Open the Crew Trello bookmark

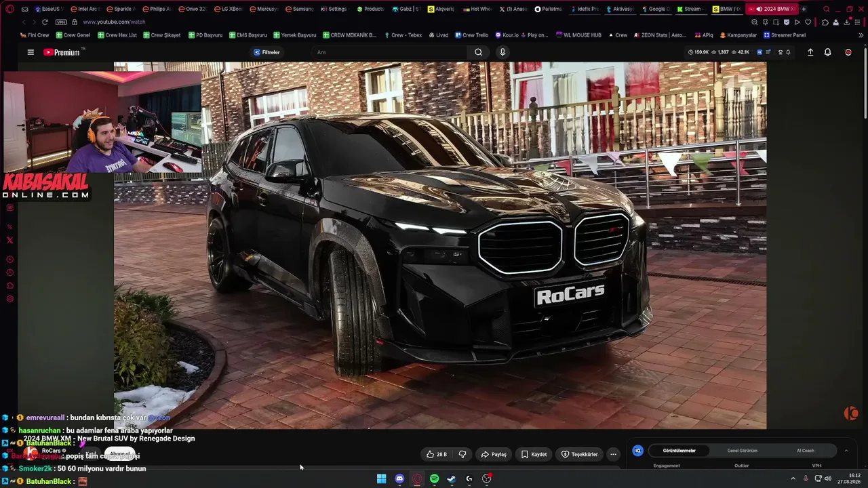tap(471, 35)
